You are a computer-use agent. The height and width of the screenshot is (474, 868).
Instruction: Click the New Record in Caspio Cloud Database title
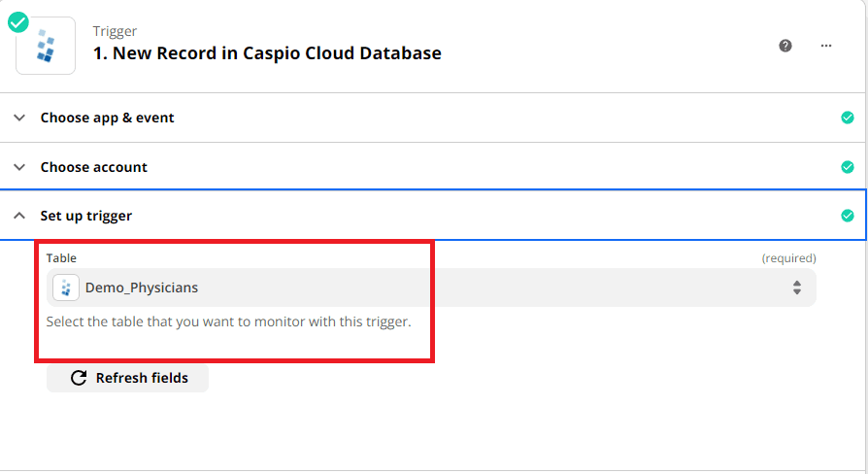point(267,53)
